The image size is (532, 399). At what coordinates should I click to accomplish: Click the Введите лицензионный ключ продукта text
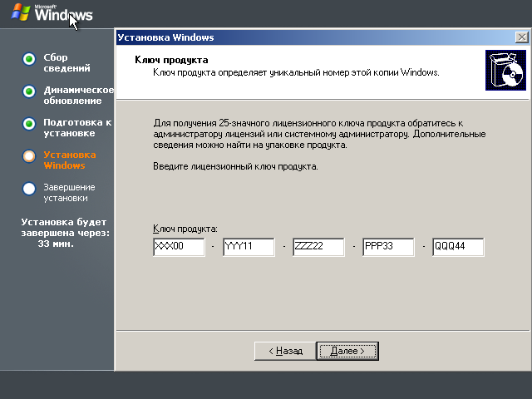(x=235, y=166)
